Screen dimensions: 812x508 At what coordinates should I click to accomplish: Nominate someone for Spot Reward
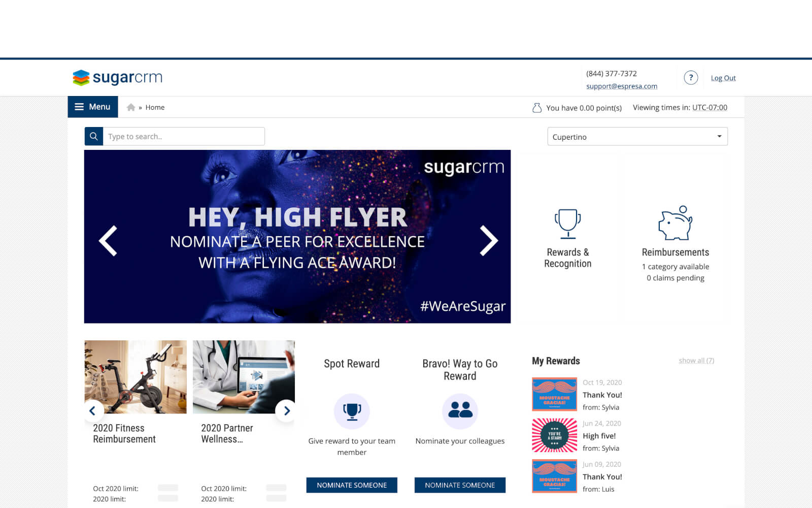[x=352, y=485]
